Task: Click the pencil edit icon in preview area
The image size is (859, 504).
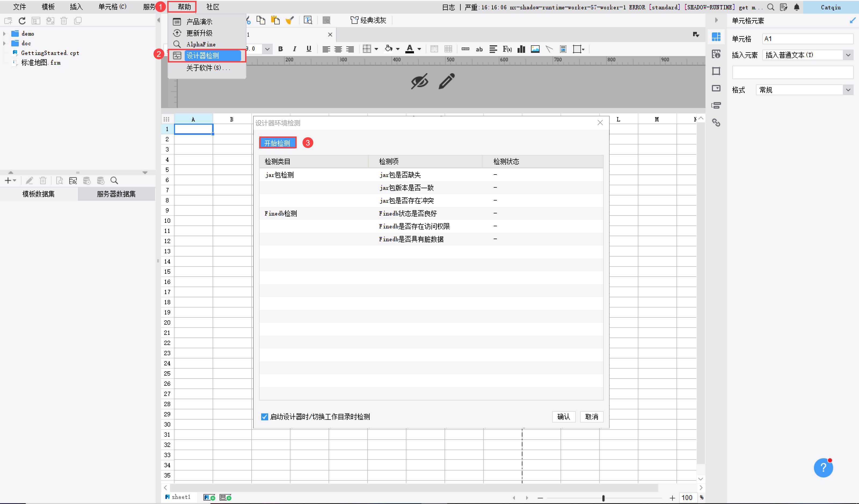Action: (x=446, y=81)
